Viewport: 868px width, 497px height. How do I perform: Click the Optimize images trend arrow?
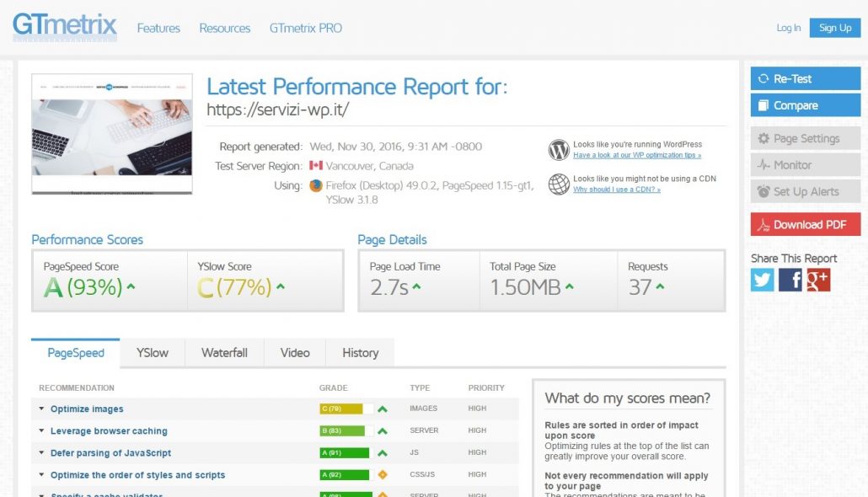point(382,409)
